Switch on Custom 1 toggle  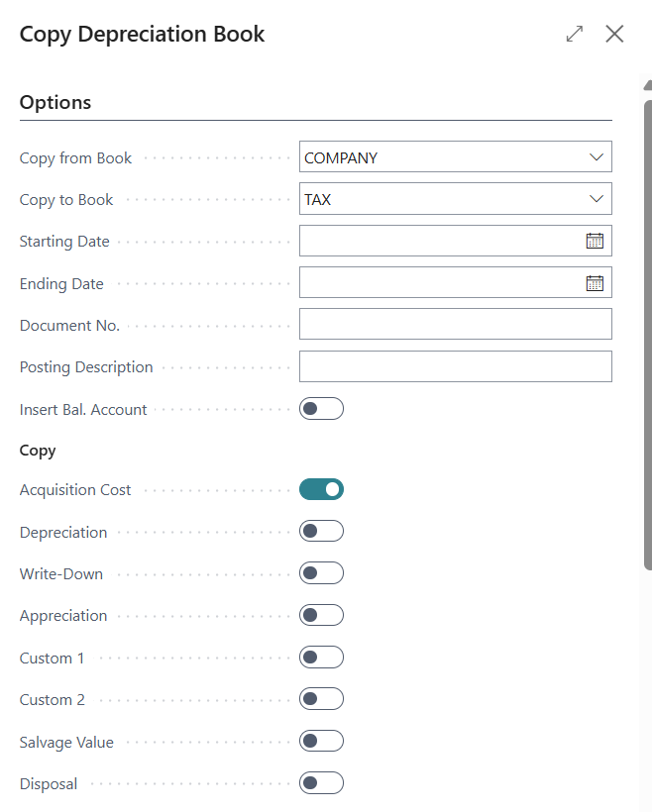[x=321, y=658]
